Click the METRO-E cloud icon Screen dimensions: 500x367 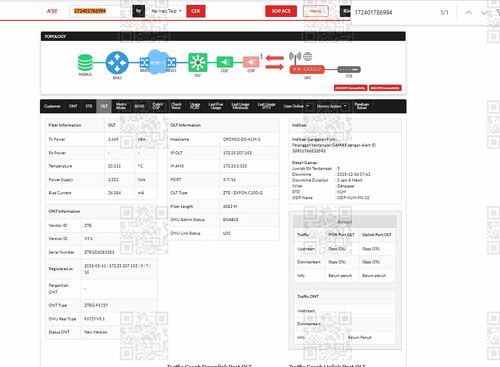(x=158, y=62)
